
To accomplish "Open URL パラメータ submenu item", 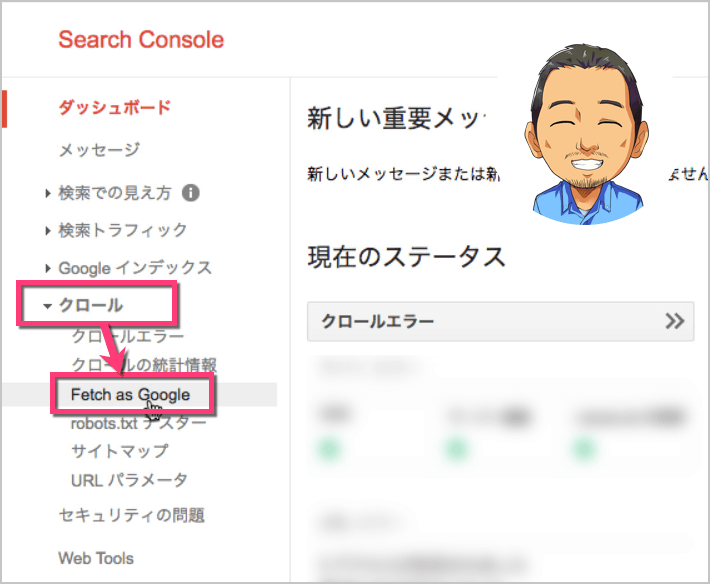I will [129, 480].
